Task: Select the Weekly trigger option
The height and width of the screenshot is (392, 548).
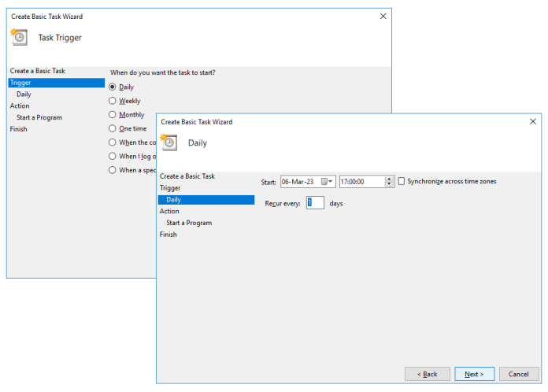Action: tap(113, 101)
